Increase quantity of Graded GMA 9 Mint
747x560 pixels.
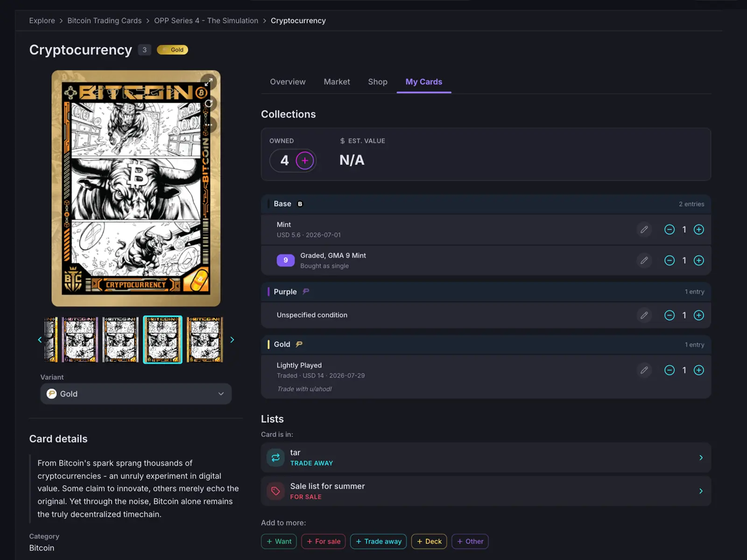[x=699, y=260]
